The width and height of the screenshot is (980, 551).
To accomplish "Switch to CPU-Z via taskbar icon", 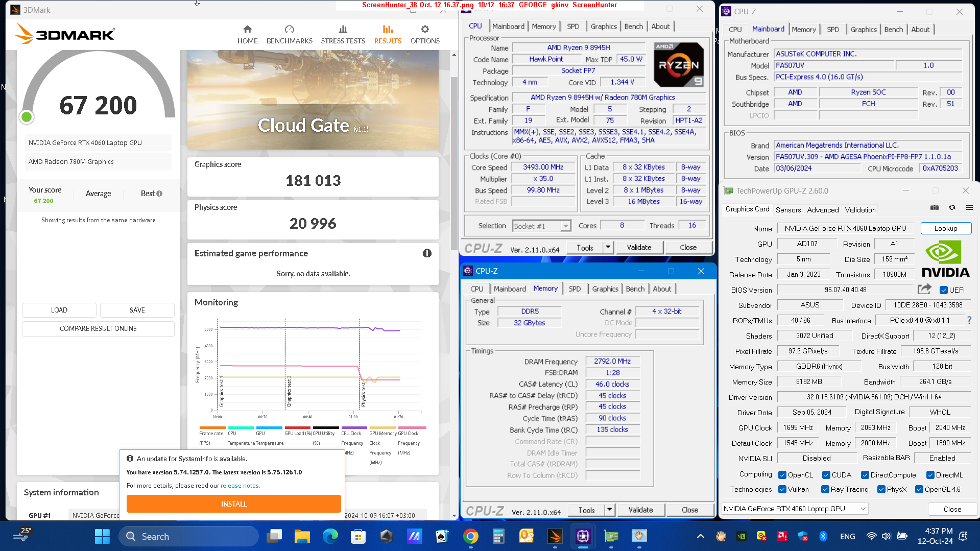I will click(x=583, y=536).
